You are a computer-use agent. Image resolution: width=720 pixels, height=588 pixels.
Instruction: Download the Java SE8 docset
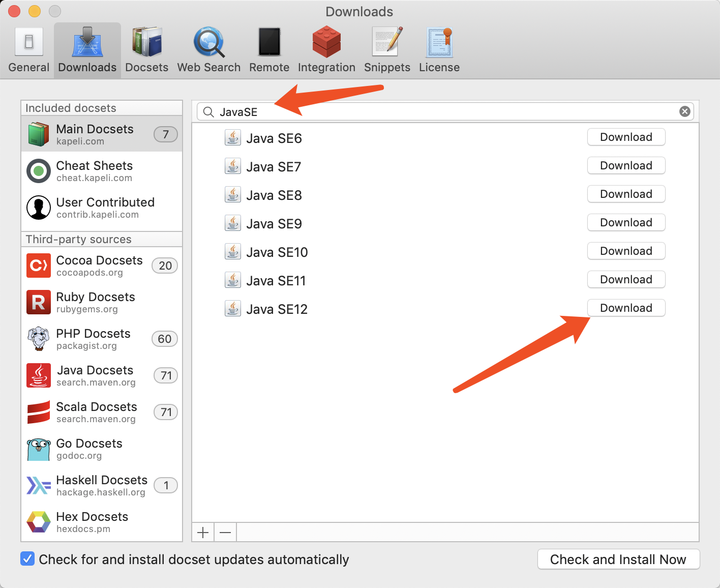pyautogui.click(x=626, y=194)
